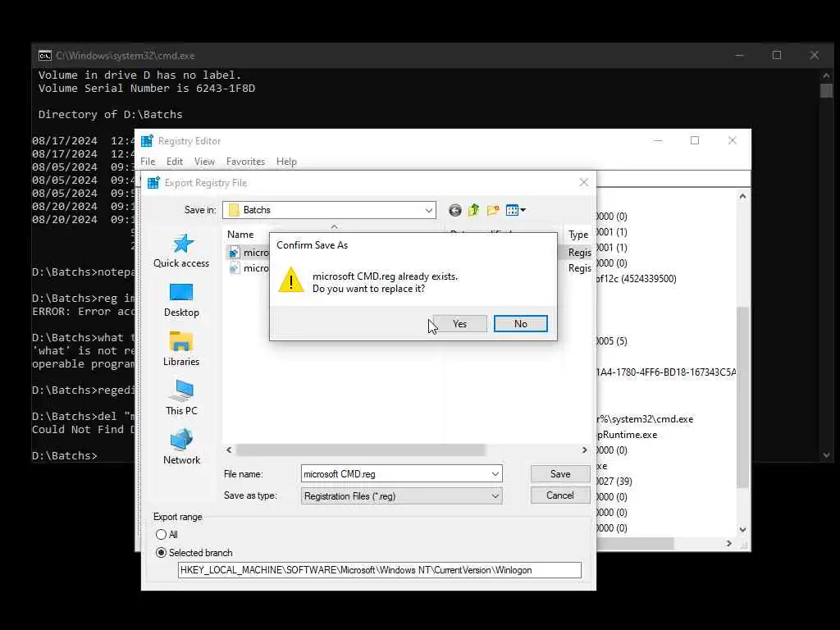Image resolution: width=840 pixels, height=630 pixels.
Task: Open Quick access in the places bar
Action: [x=181, y=251]
